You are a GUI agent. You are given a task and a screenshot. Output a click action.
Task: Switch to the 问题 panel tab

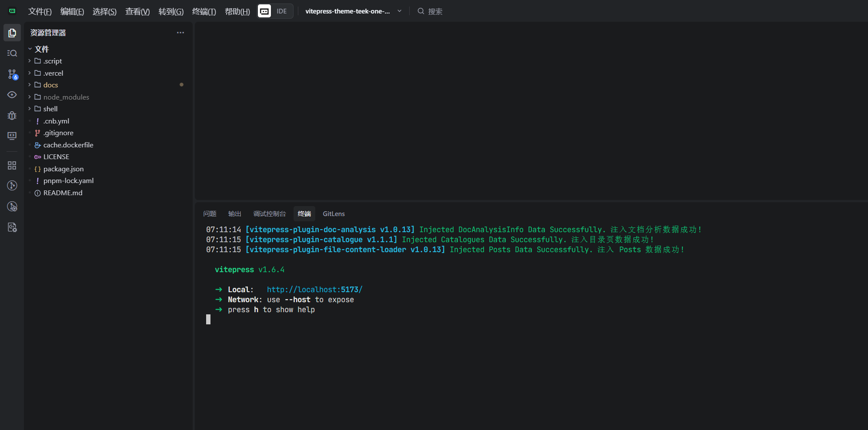(x=210, y=214)
